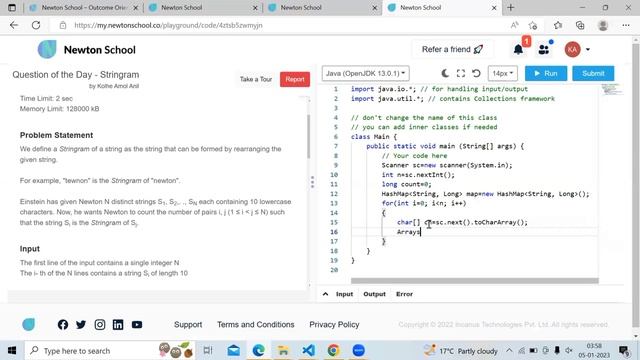640x360 pixels.
Task: Switch to the second Newton School tab
Action: tap(203, 7)
